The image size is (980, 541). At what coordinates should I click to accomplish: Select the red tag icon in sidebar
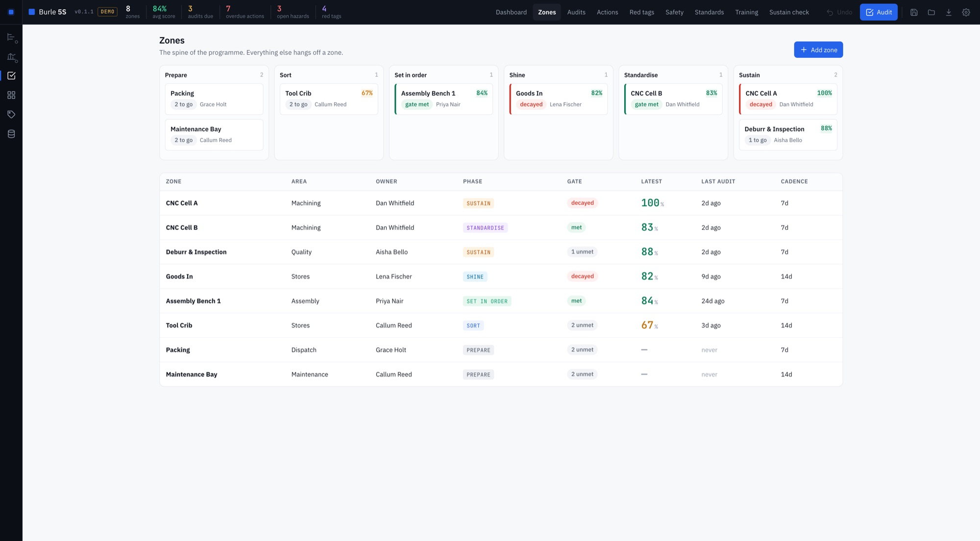[x=11, y=115]
